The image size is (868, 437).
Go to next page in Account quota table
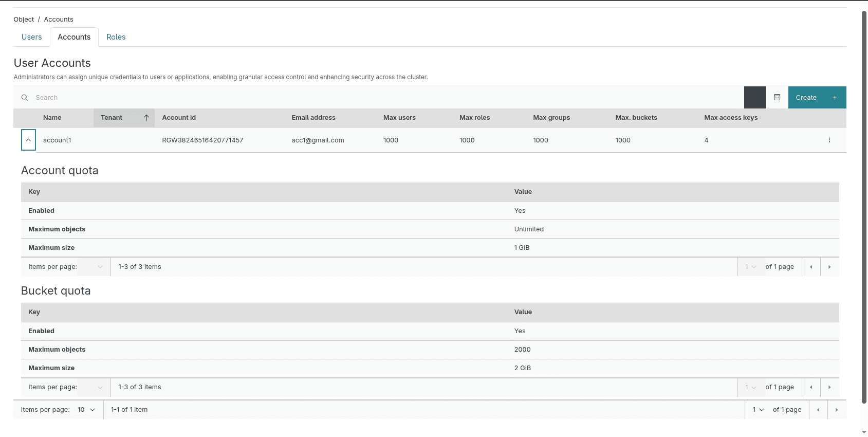(x=829, y=267)
